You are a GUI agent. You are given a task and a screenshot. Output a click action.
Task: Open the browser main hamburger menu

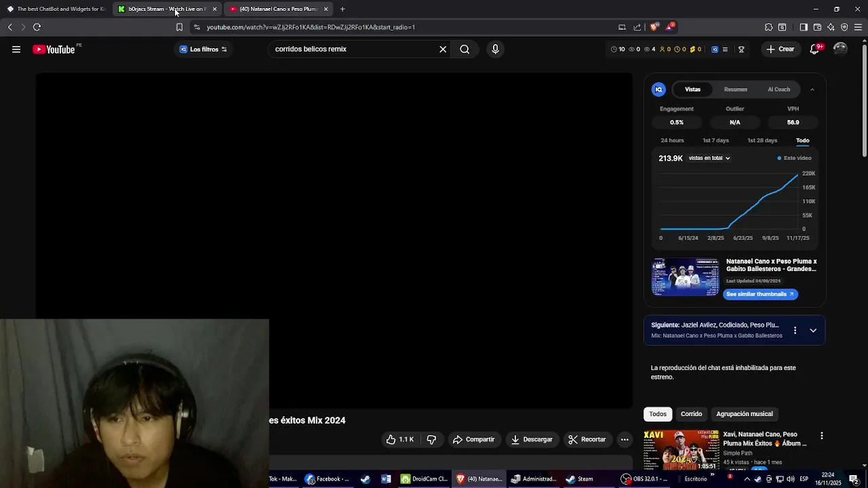(x=858, y=27)
